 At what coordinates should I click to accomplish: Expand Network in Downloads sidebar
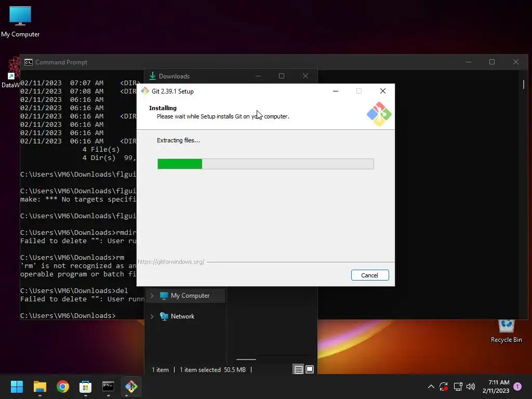152,316
